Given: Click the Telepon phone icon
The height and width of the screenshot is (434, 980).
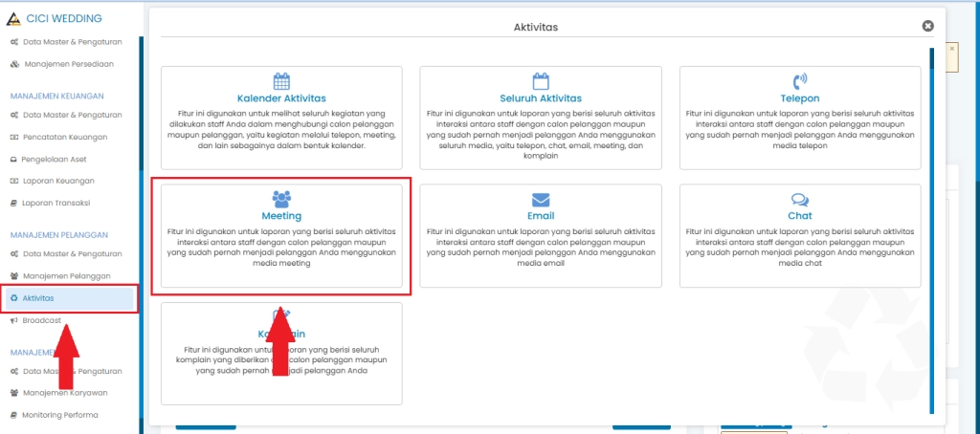Looking at the screenshot, I should tap(800, 81).
